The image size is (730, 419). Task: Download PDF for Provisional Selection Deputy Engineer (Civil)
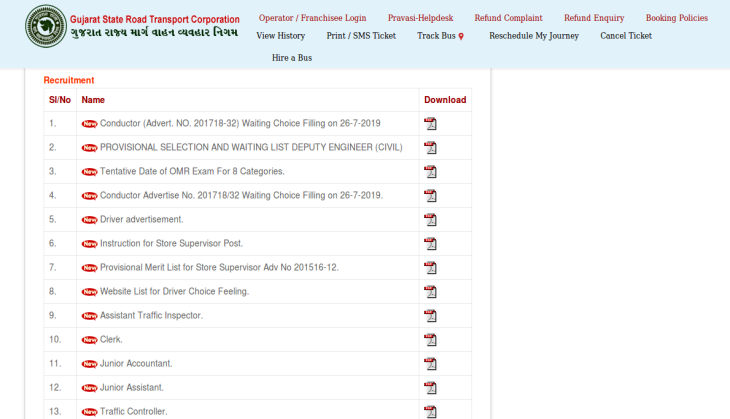click(431, 148)
